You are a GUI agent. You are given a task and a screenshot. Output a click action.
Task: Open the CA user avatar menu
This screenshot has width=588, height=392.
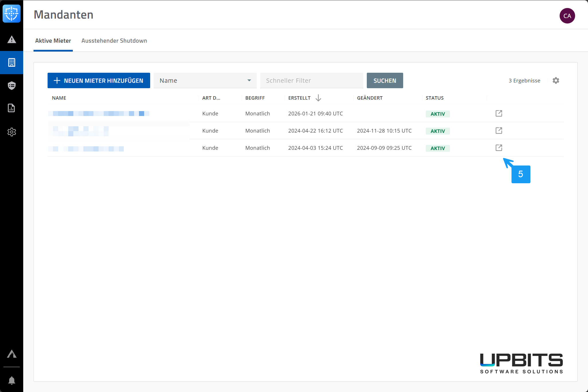567,16
